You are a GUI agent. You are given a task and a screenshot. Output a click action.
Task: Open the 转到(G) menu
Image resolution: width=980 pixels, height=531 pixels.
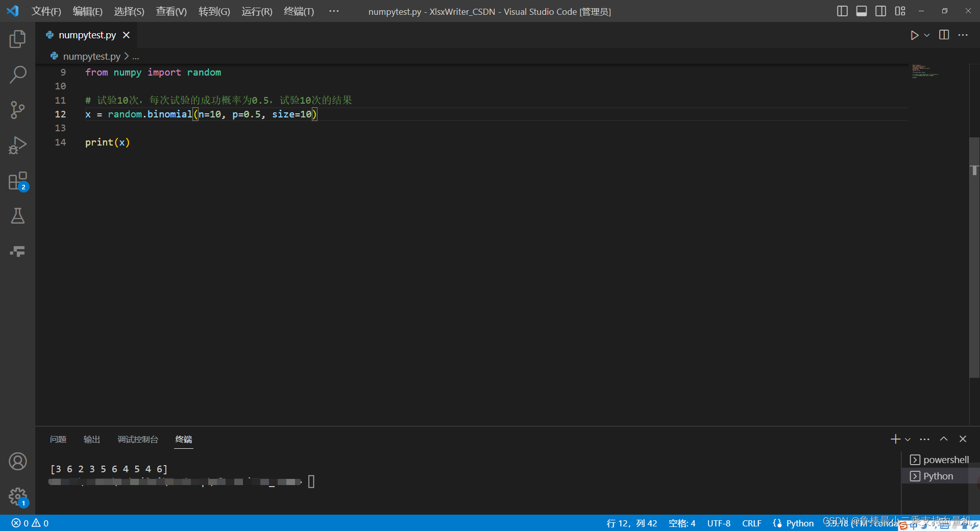click(214, 11)
